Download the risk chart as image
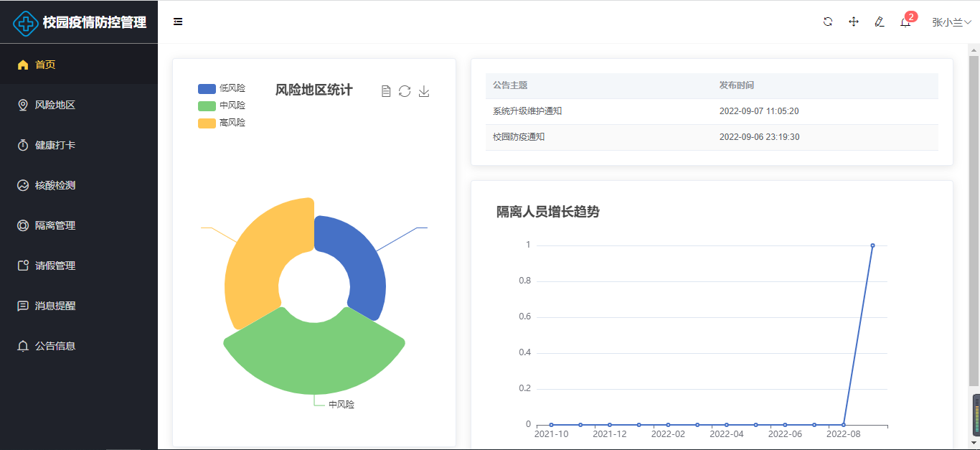Screen dimensions: 980x450 pyautogui.click(x=424, y=91)
